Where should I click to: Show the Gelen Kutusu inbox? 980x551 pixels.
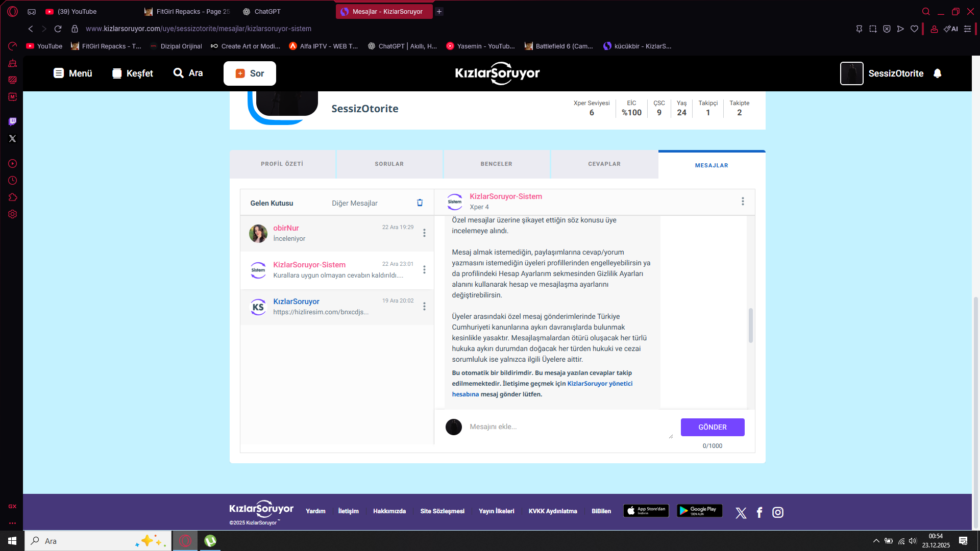tap(272, 203)
